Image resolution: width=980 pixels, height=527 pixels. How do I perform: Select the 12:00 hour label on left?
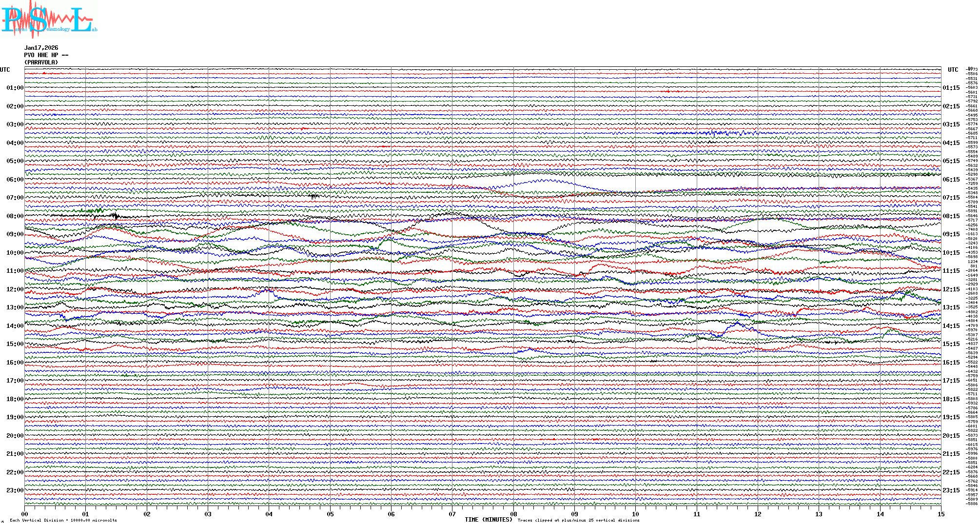pyautogui.click(x=15, y=289)
